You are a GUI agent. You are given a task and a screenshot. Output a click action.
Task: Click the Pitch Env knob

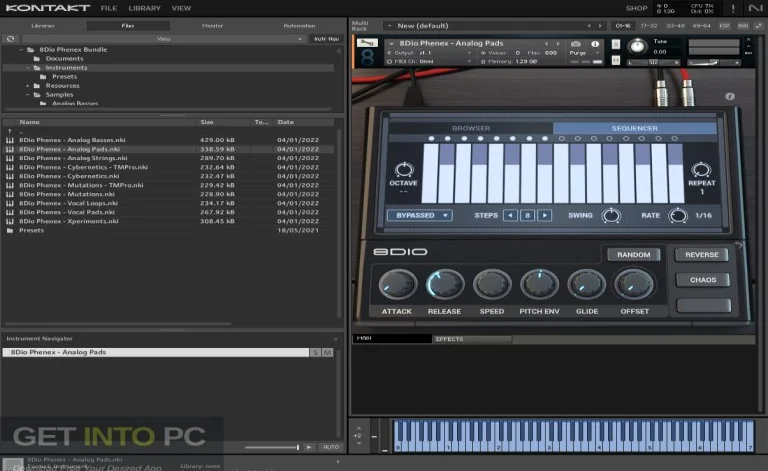[x=539, y=284]
